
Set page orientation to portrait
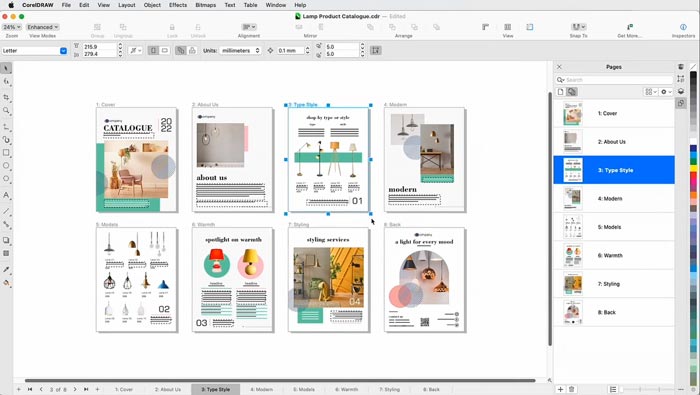tap(153, 50)
